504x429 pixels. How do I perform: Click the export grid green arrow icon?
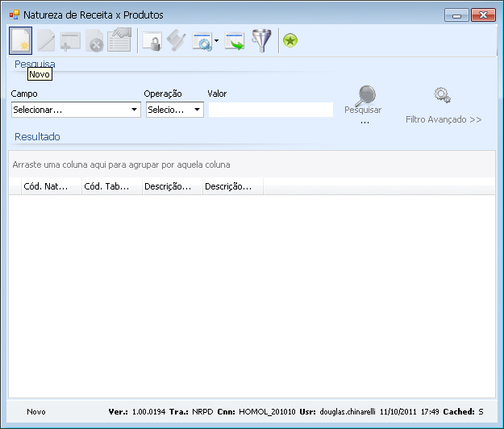[235, 41]
